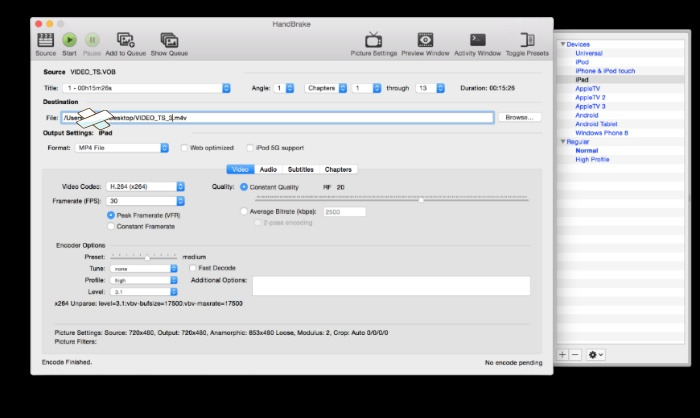Image resolution: width=700 pixels, height=418 pixels.
Task: Open the Angle dropdown
Action: coord(284,88)
